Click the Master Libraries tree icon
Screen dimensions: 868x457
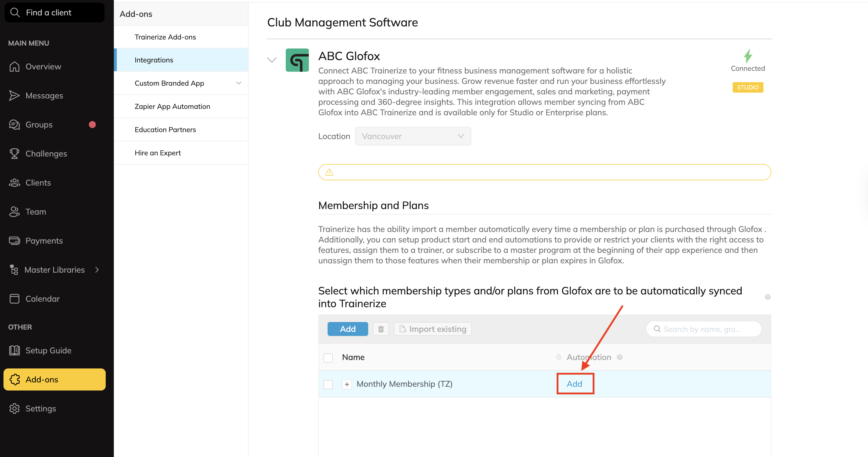click(x=14, y=270)
